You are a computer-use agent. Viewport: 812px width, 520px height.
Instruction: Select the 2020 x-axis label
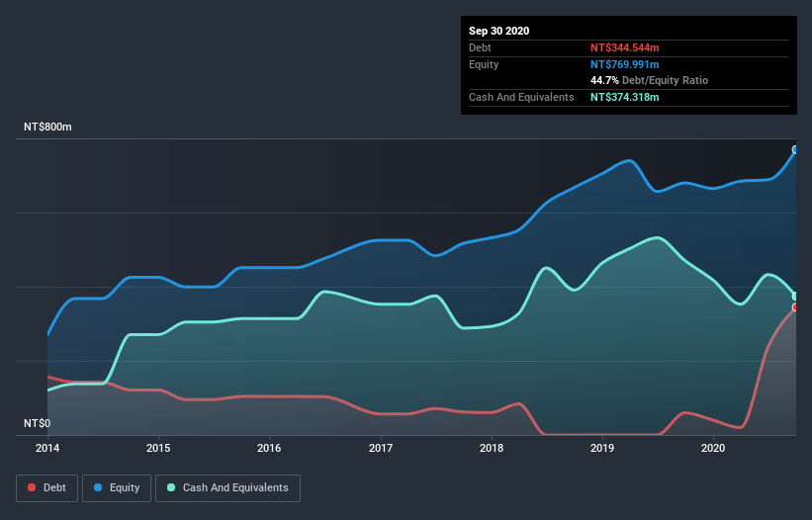pyautogui.click(x=713, y=448)
